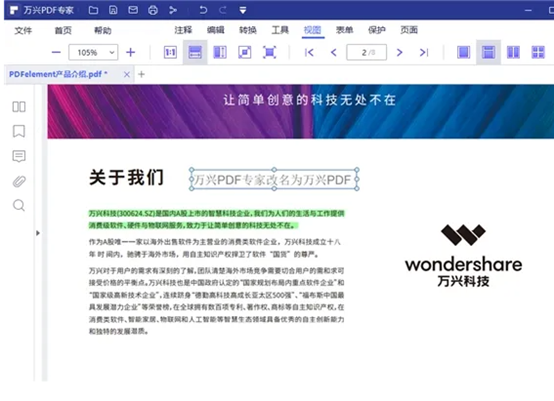Expand the left sidebar arrow
Screen dimensions: 554x401
[38, 233]
